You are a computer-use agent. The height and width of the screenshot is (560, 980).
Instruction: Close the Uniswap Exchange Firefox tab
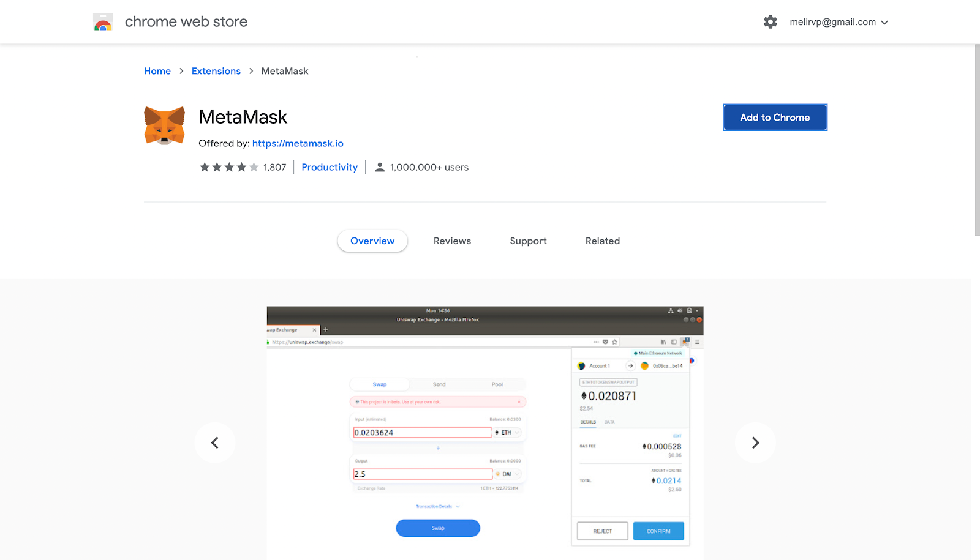tap(314, 330)
